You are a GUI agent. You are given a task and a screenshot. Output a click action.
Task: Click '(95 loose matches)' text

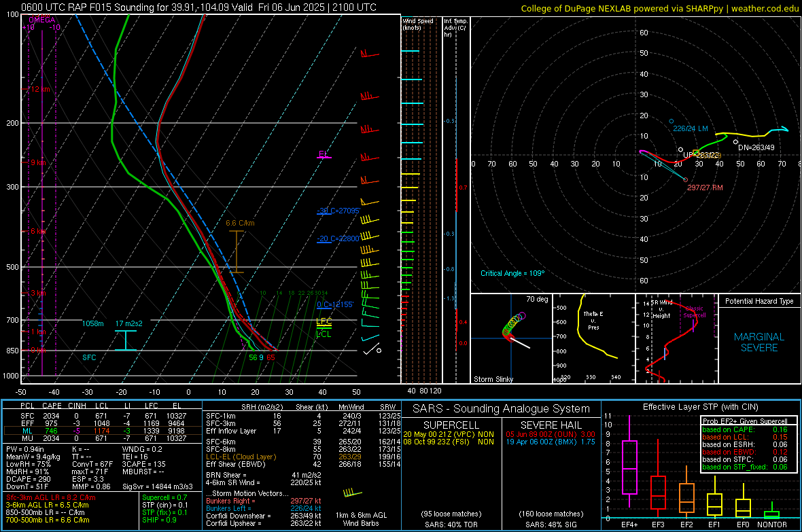pos(451,514)
